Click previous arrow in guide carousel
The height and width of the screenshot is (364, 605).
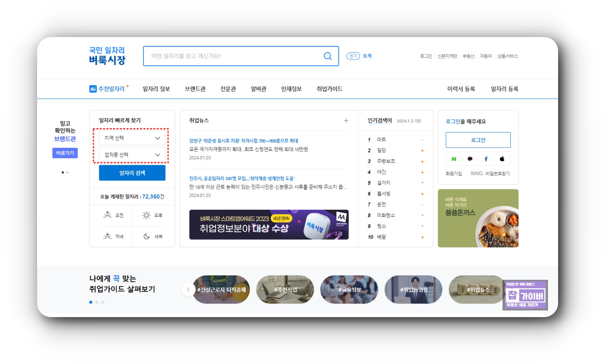188,289
